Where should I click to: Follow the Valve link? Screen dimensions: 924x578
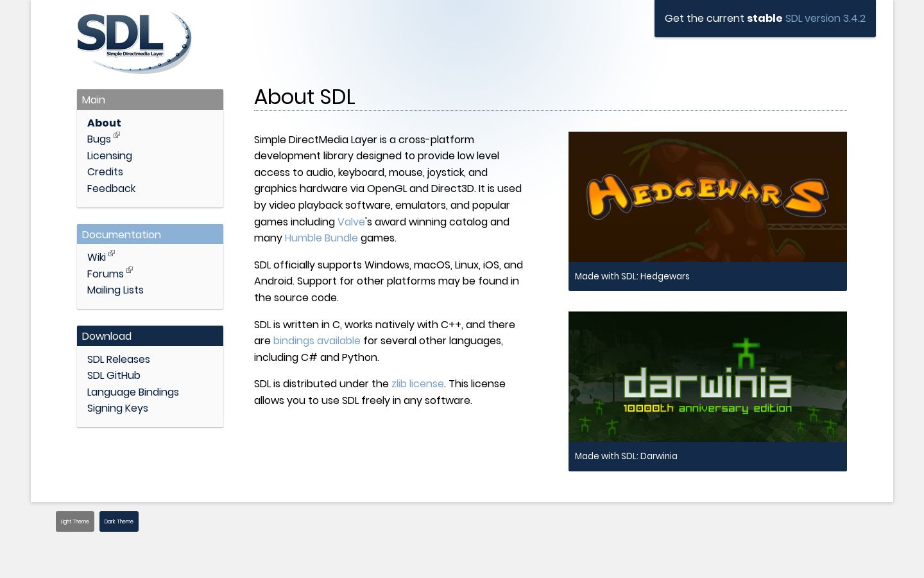[351, 222]
